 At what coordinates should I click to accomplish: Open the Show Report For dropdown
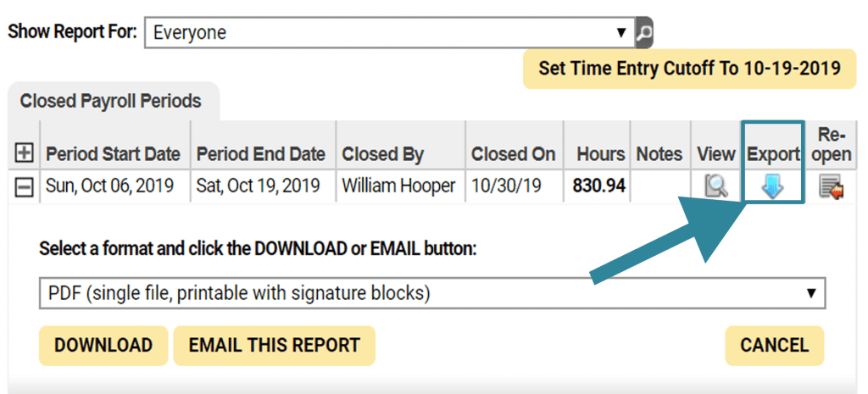(x=390, y=33)
